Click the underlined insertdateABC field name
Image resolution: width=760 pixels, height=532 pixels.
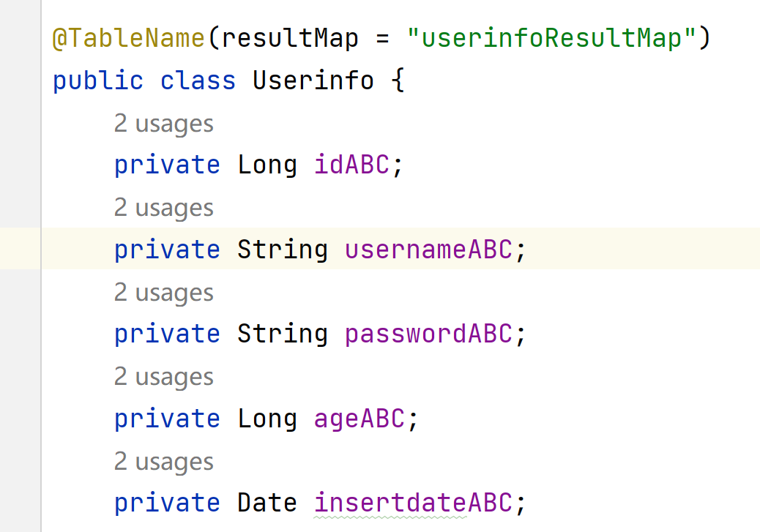click(x=412, y=503)
